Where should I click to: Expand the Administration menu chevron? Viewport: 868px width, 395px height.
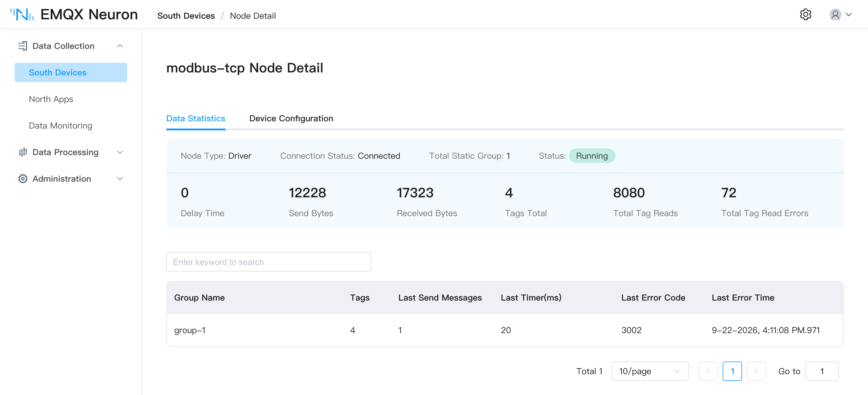click(x=120, y=179)
